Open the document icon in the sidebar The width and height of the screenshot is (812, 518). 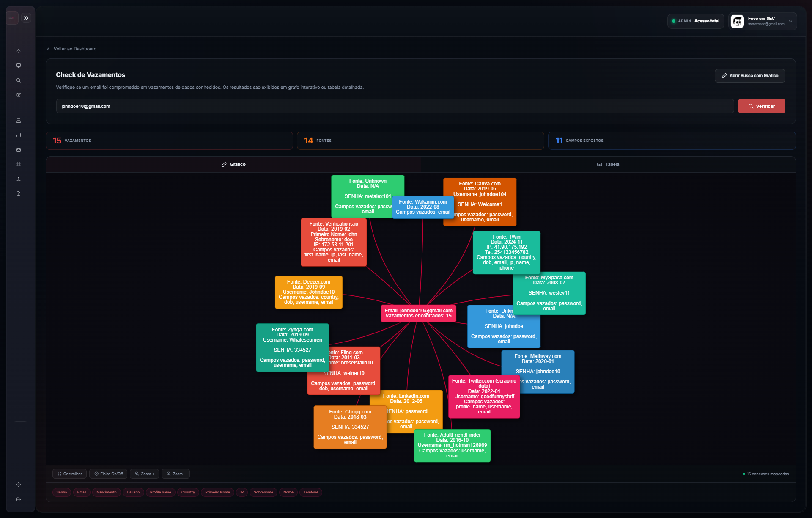[x=19, y=193]
